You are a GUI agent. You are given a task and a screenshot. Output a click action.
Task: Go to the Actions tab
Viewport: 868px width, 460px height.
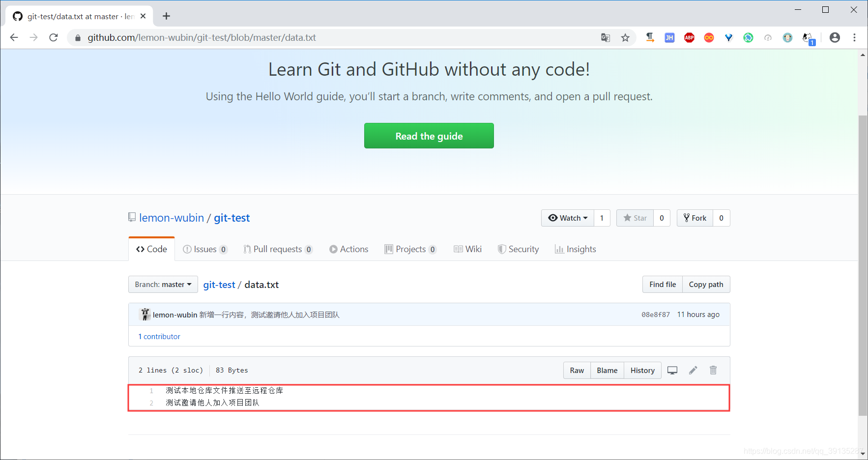[x=348, y=249]
